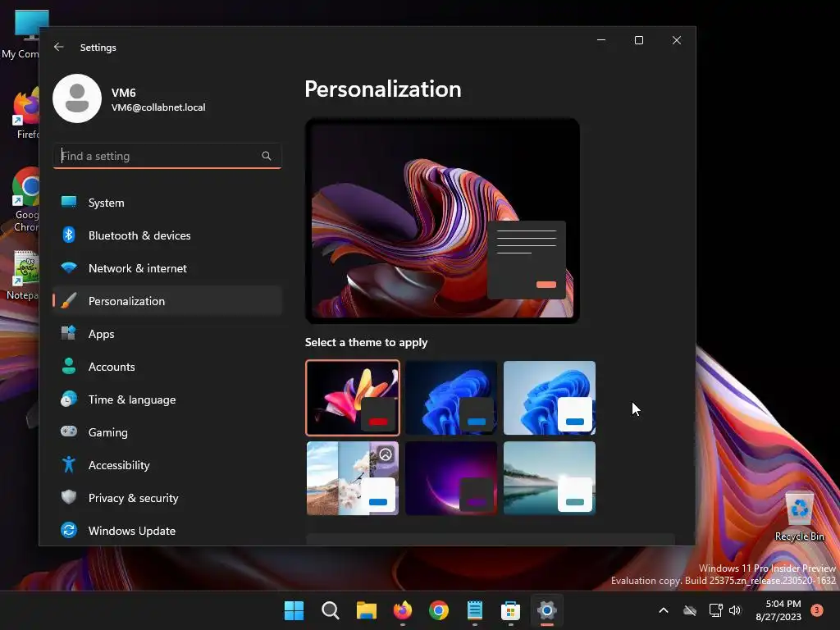Screen dimensions: 840x630
Task: Click the Settings gear icon on the taskbar
Action: click(x=547, y=610)
